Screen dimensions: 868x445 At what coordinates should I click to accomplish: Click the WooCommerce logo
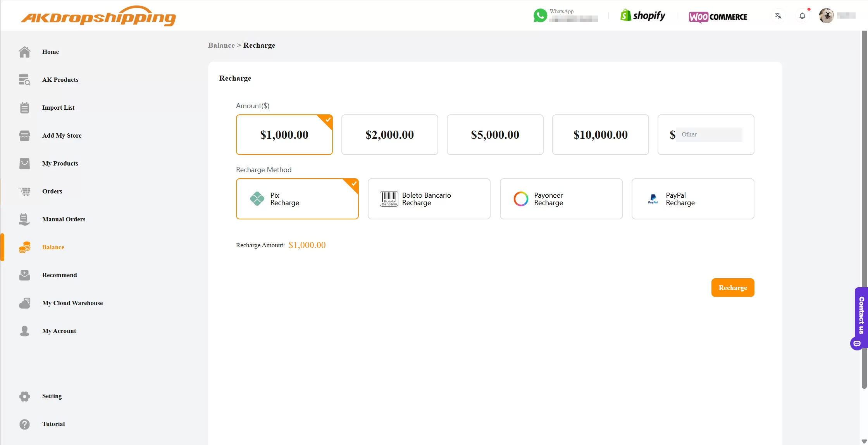718,17
